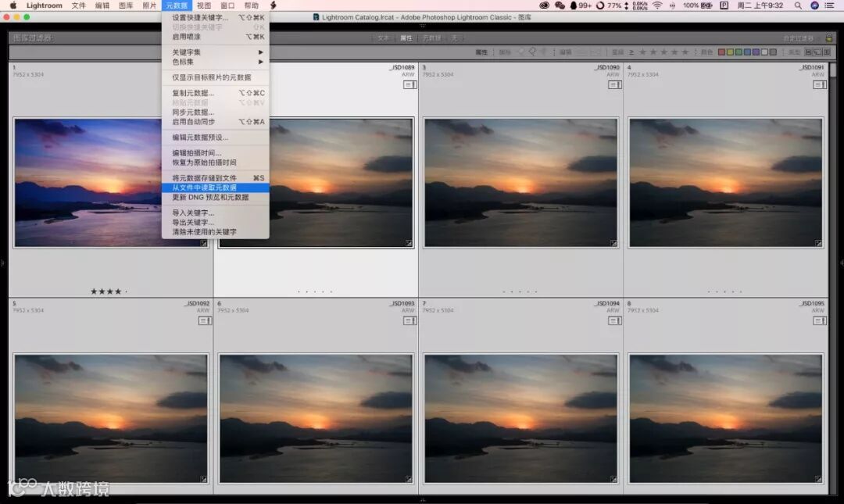The image size is (844, 504).
Task: Click the metadata badge on photo _JSD1089
Action: [x=409, y=84]
